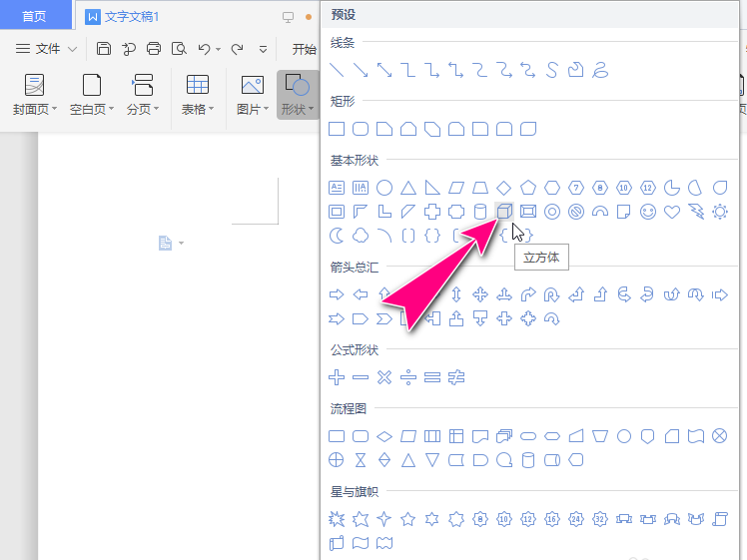This screenshot has height=560, width=747.
Task: Select the plain rectangle under 矩形
Action: point(337,129)
